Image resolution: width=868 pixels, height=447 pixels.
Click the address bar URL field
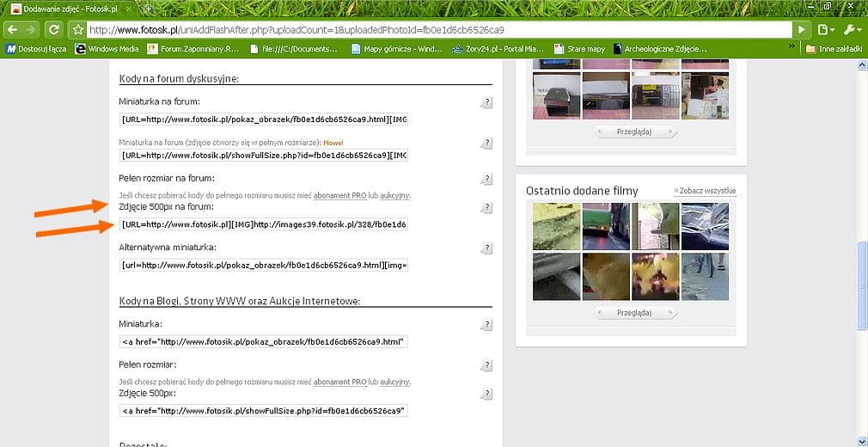click(x=440, y=30)
